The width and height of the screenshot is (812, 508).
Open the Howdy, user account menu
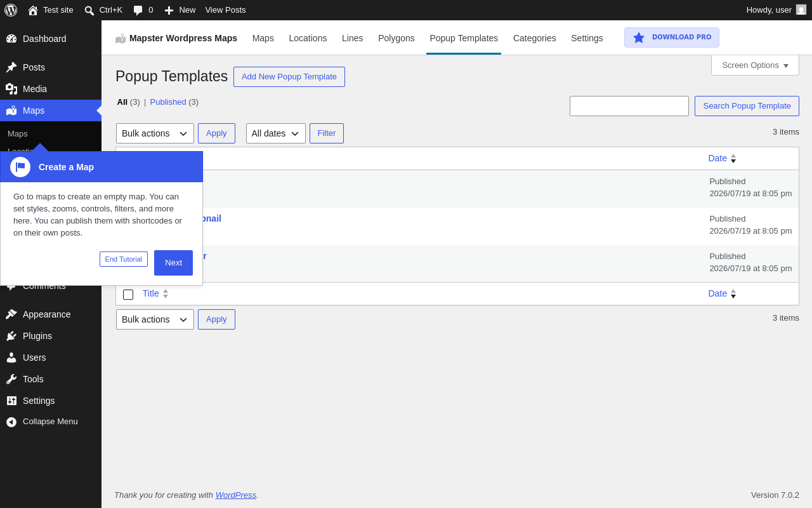(x=776, y=10)
